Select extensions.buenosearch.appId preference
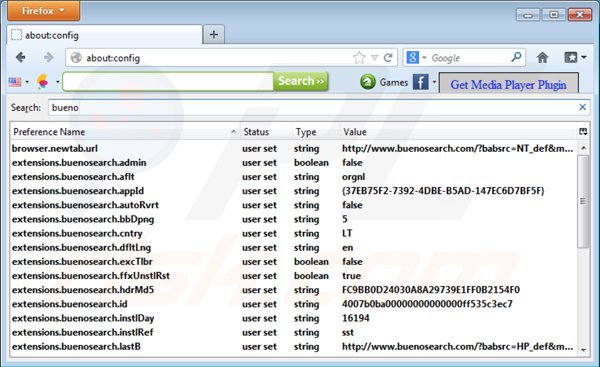The image size is (600, 367). pos(293,191)
